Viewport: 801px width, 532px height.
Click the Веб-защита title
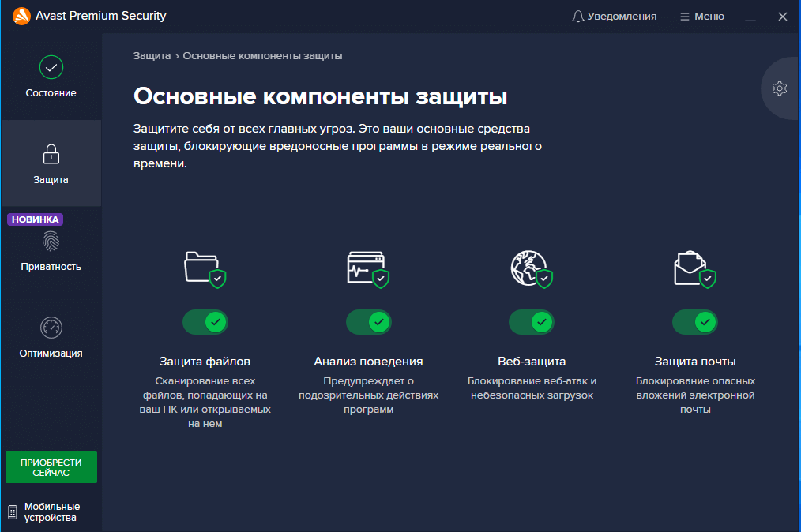click(x=532, y=362)
